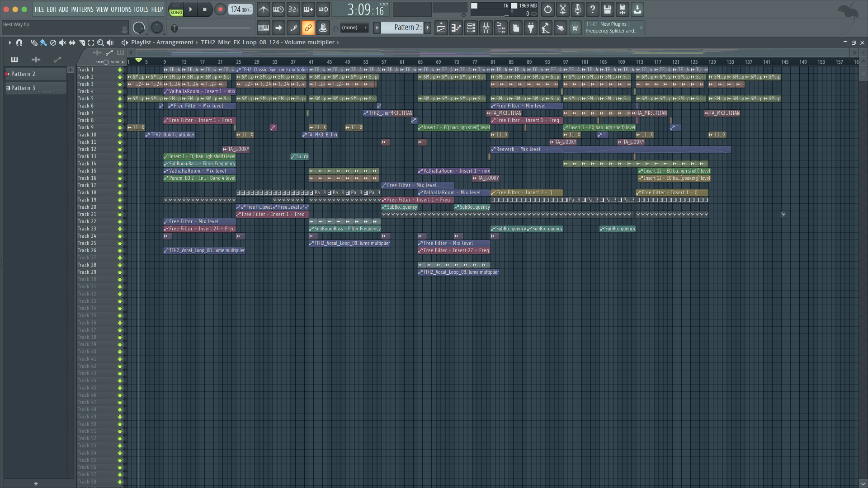Open the Project picker pages icon
This screenshot has height=488, width=868.
[x=516, y=28]
